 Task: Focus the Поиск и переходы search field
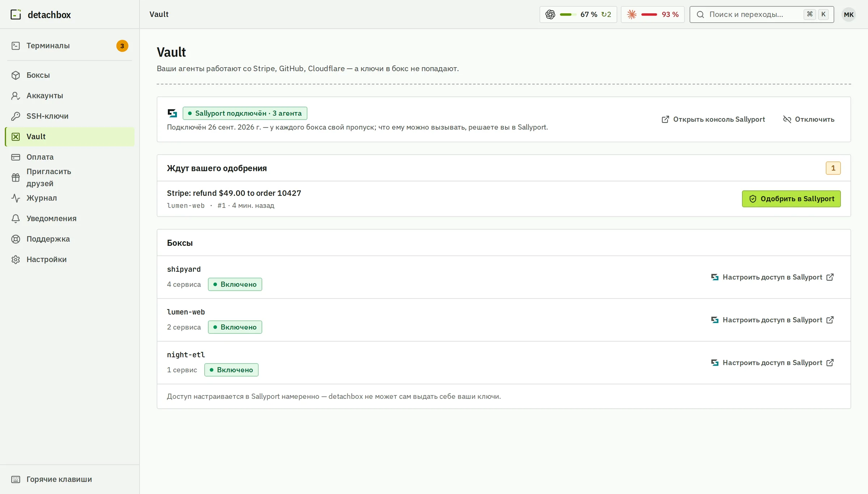click(x=762, y=14)
